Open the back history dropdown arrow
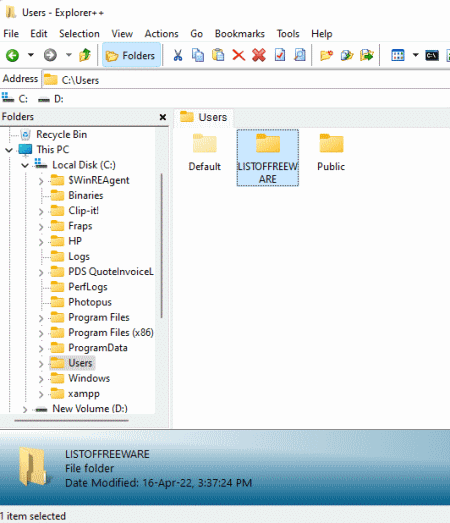This screenshot has width=450, height=523. pyautogui.click(x=31, y=55)
